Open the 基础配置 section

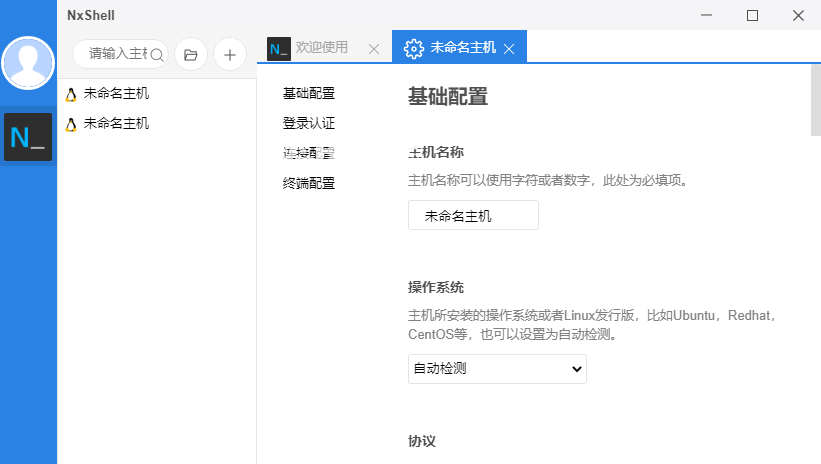pyautogui.click(x=308, y=94)
